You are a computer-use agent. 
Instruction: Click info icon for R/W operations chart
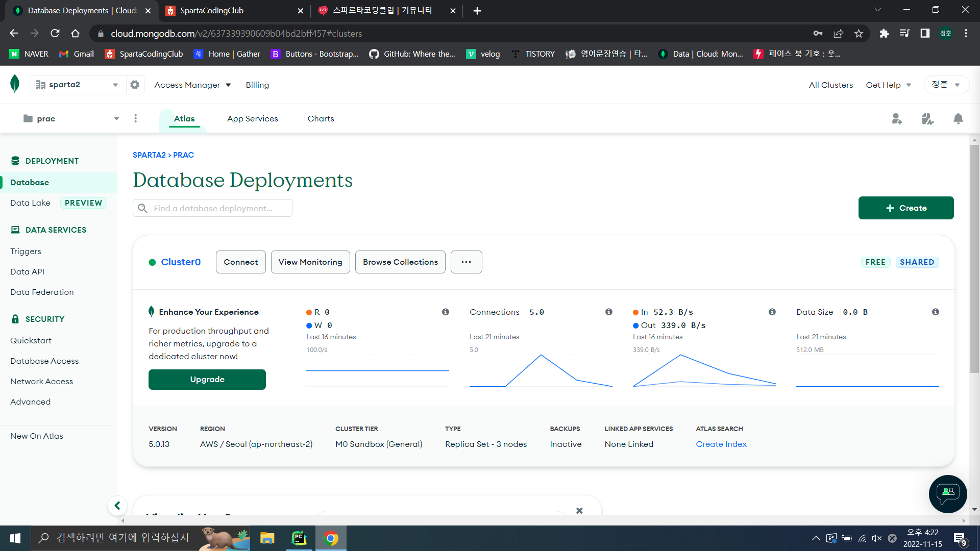446,312
